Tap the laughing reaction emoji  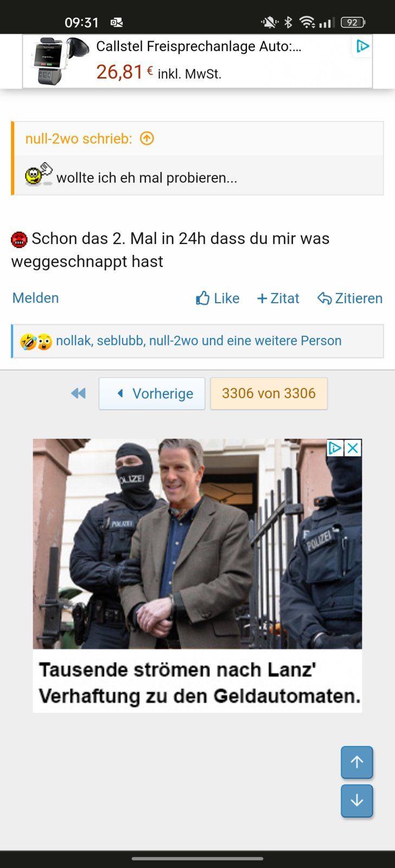[x=28, y=341]
